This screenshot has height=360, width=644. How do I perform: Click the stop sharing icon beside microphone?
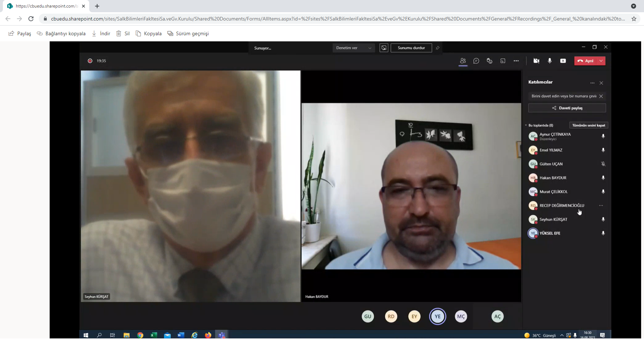[563, 61]
